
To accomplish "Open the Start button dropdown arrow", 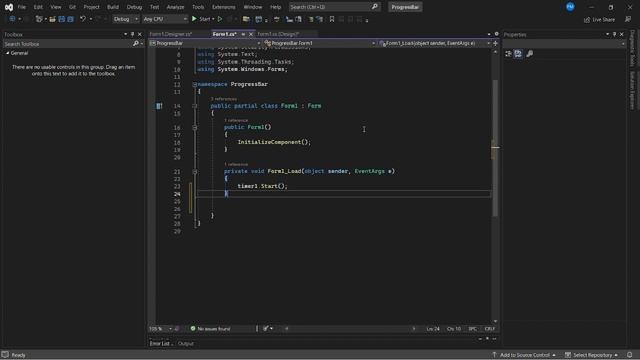I will [x=213, y=19].
